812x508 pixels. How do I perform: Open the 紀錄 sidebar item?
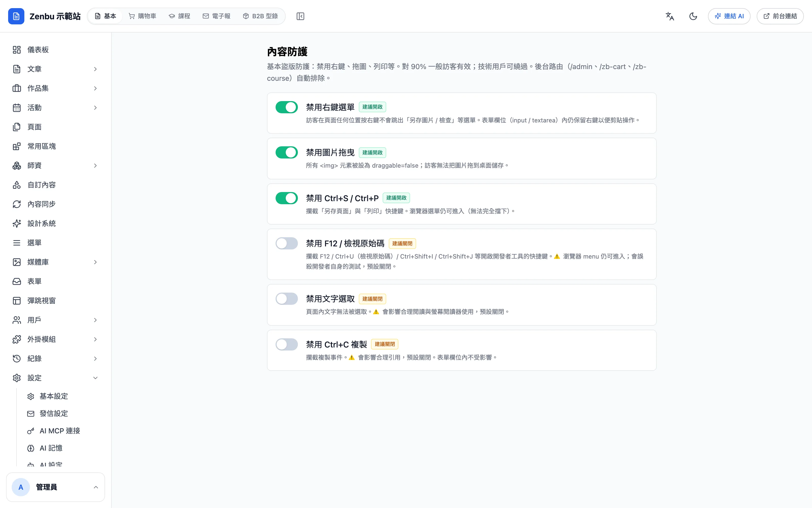coord(55,358)
